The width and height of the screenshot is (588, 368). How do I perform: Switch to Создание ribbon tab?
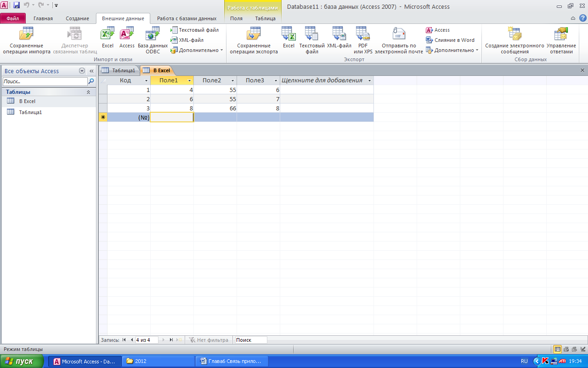click(x=77, y=18)
